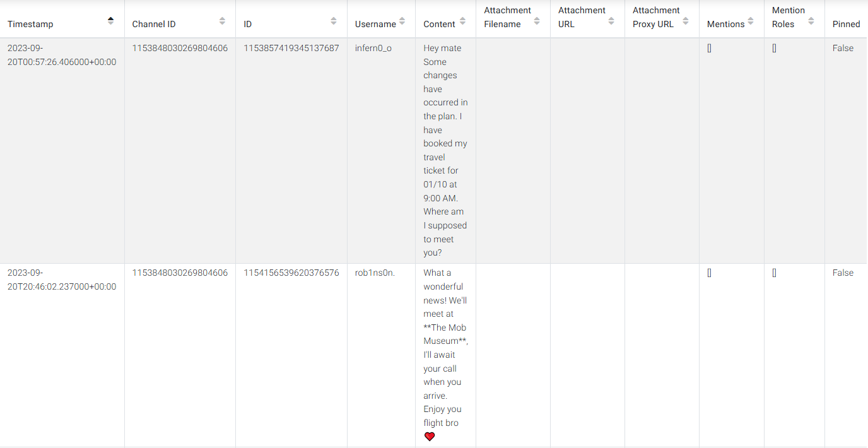Click the Mention Roles sort arrows icon
Screen dimensions: 868x448
point(811,21)
